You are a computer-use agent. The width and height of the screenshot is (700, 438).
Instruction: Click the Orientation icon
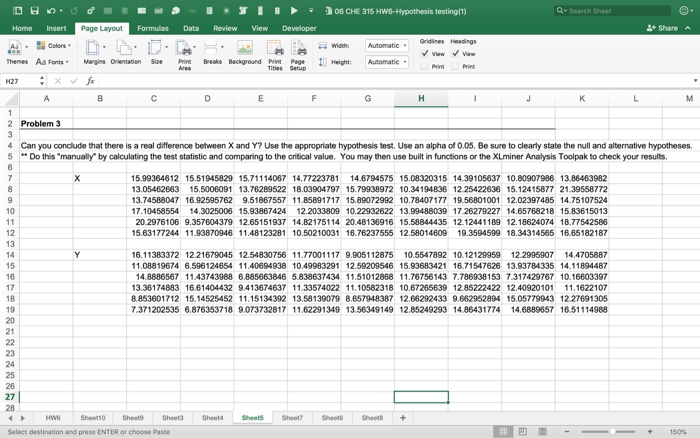(124, 48)
